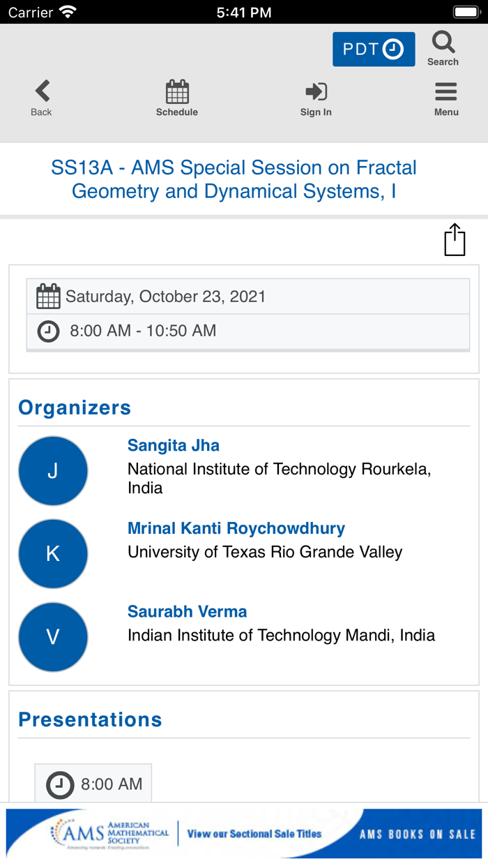Image resolution: width=488 pixels, height=868 pixels.
Task: Open the 8:00 AM presentation slot
Action: click(93, 784)
